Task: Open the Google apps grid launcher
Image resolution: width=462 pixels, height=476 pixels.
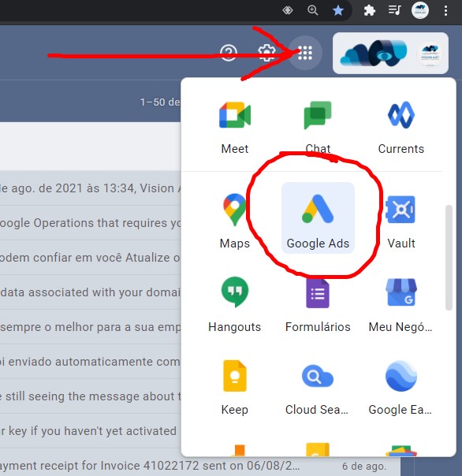Action: point(305,53)
